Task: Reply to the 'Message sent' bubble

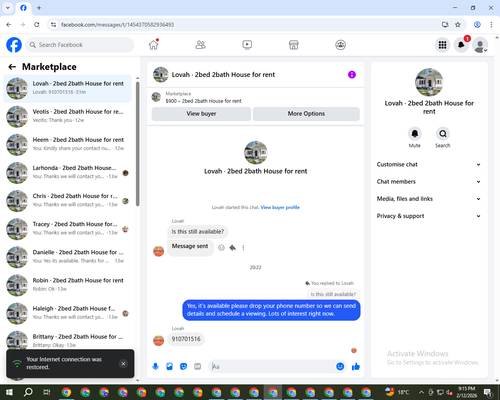Action: (233, 247)
